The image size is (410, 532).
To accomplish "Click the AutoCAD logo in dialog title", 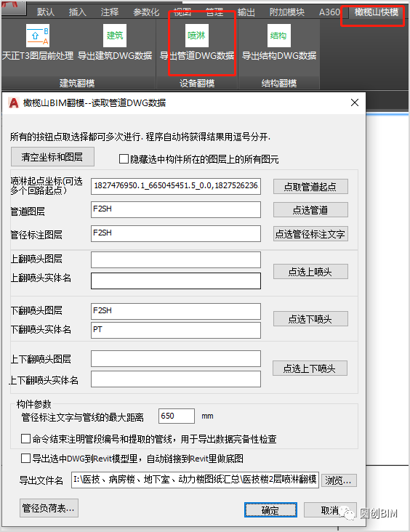I will coord(14,102).
